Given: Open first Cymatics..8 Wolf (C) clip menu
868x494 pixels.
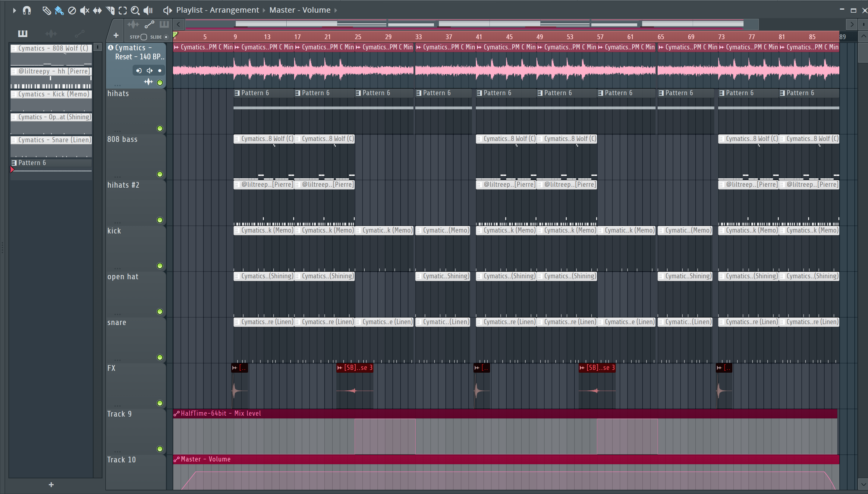Looking at the screenshot, I should 237,139.
